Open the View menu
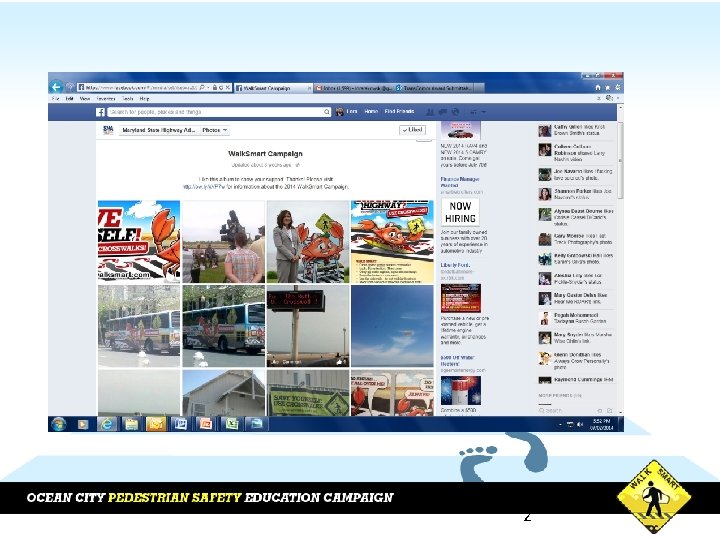Viewport: 720px width, 540px height. pos(84,99)
